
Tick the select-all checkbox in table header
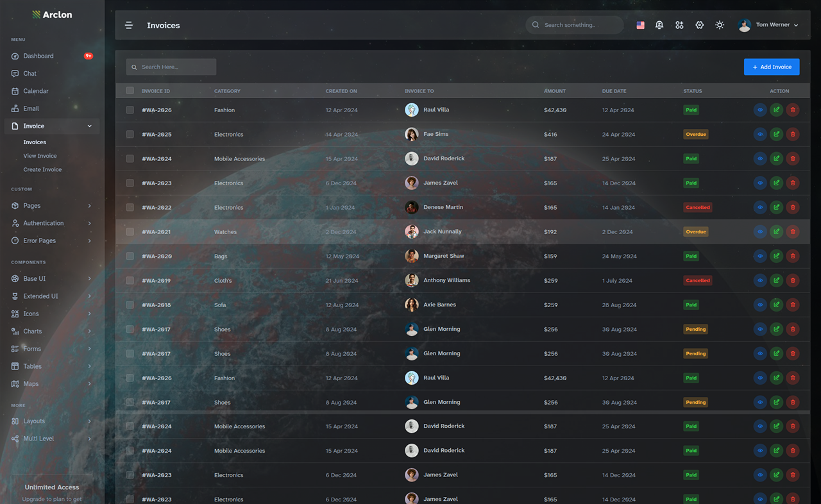coord(130,90)
